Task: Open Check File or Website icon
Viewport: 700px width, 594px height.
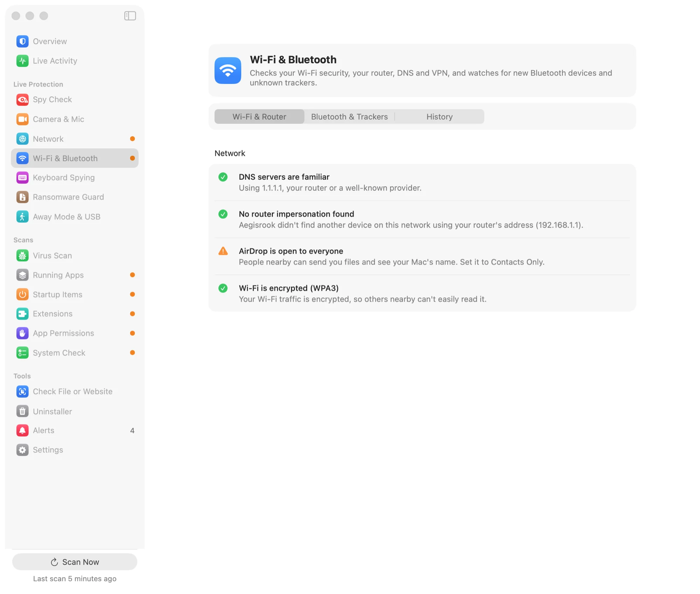Action: pyautogui.click(x=22, y=392)
